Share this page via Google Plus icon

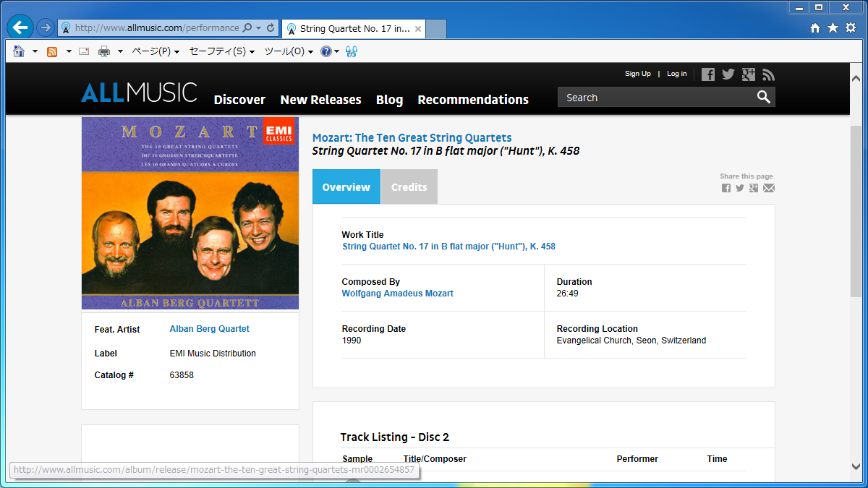[x=754, y=188]
